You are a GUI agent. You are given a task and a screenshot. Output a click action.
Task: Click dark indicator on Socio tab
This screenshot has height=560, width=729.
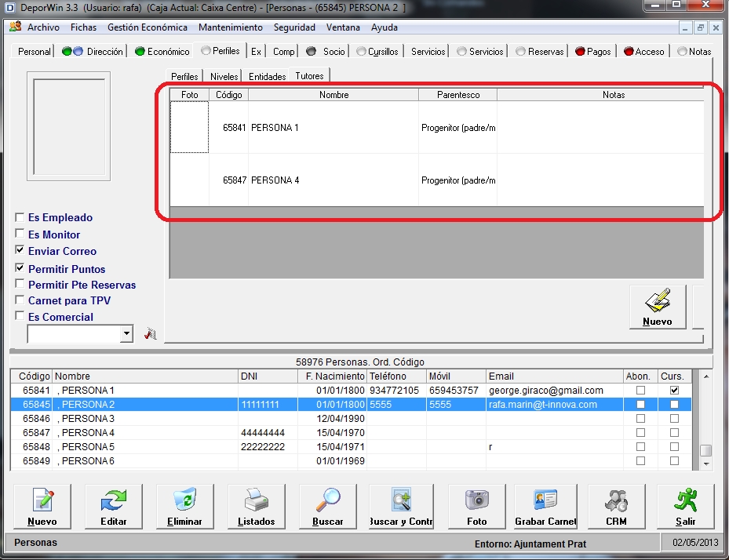311,51
